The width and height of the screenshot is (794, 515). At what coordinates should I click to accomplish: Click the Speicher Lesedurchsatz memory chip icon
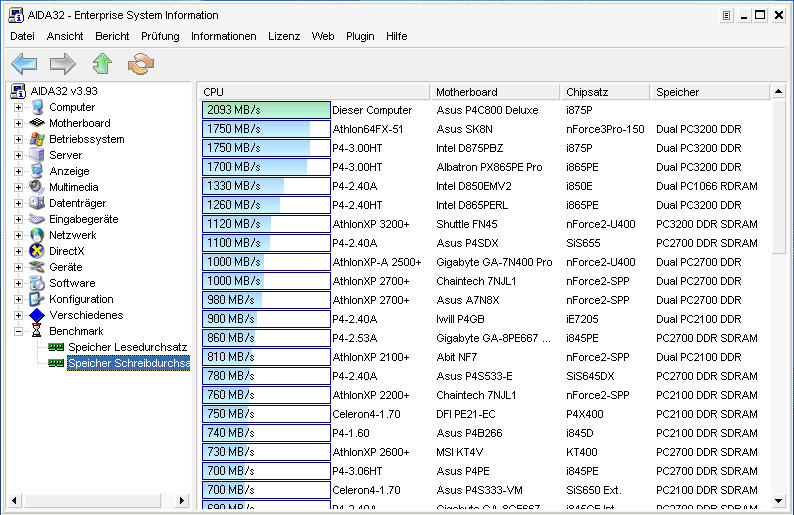pos(56,347)
